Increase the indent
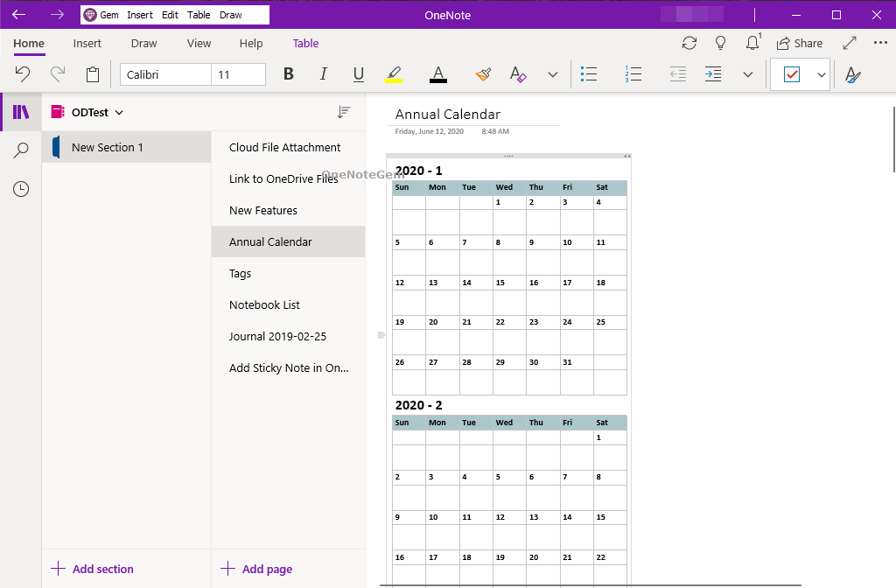896x588 pixels. [712, 74]
